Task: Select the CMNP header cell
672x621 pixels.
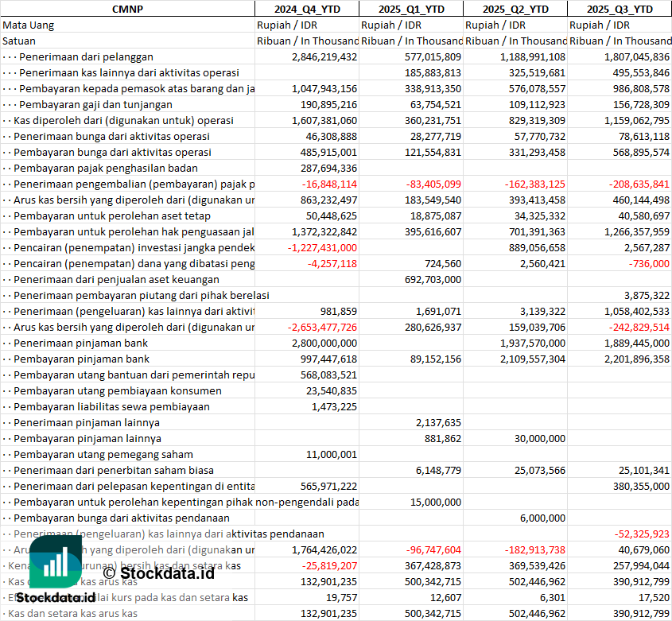Action: 127,9
